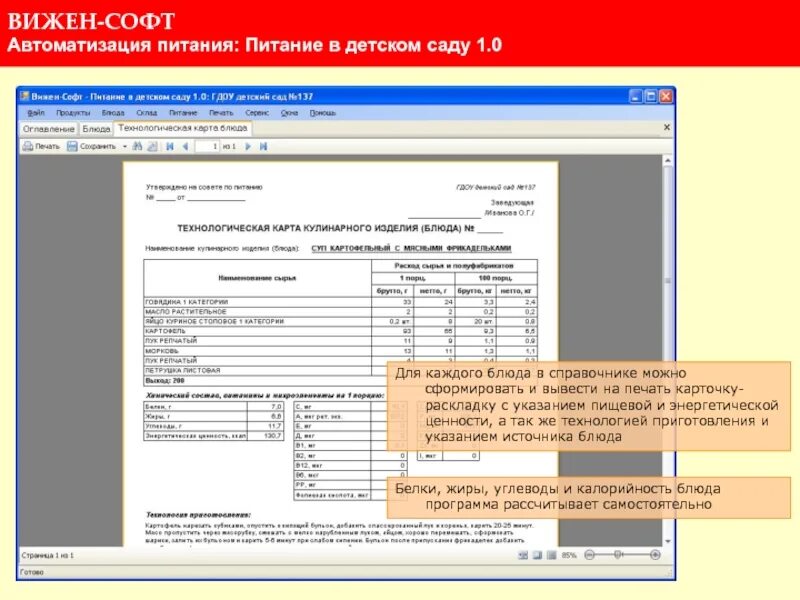Screen dimensions: 800x600
Task: Click the application icon in title bar
Action: click(x=25, y=96)
